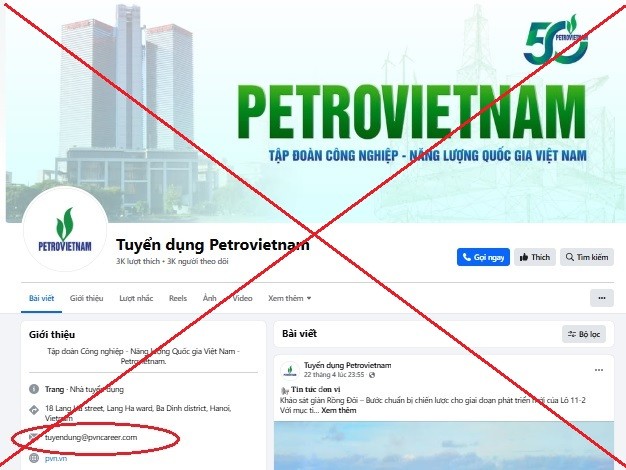Open the post's three-dot options menu

pos(599,370)
